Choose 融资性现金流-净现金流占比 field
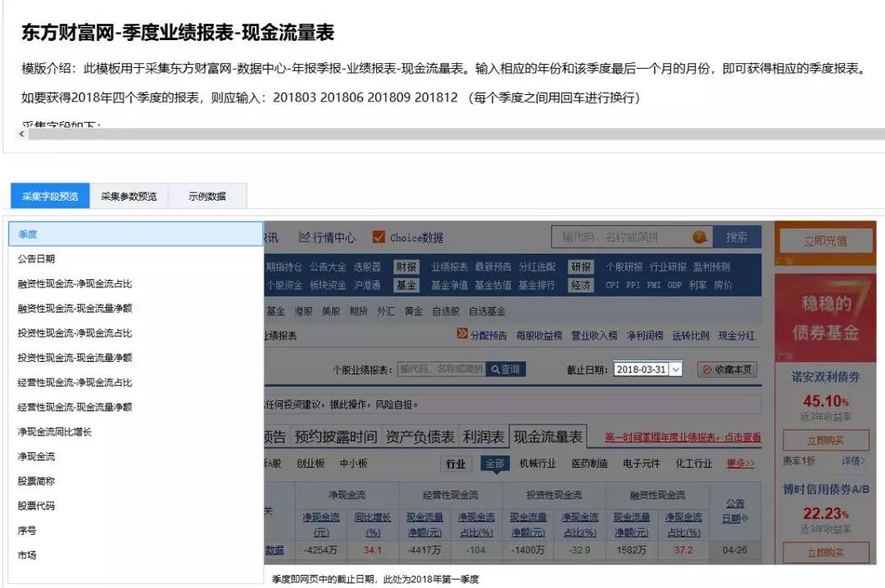 point(136,283)
